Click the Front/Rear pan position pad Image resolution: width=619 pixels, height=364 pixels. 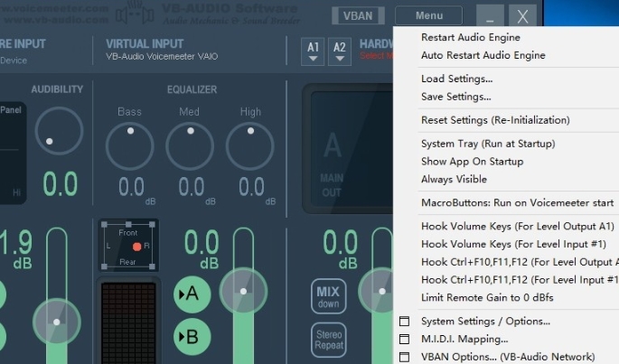click(x=128, y=246)
